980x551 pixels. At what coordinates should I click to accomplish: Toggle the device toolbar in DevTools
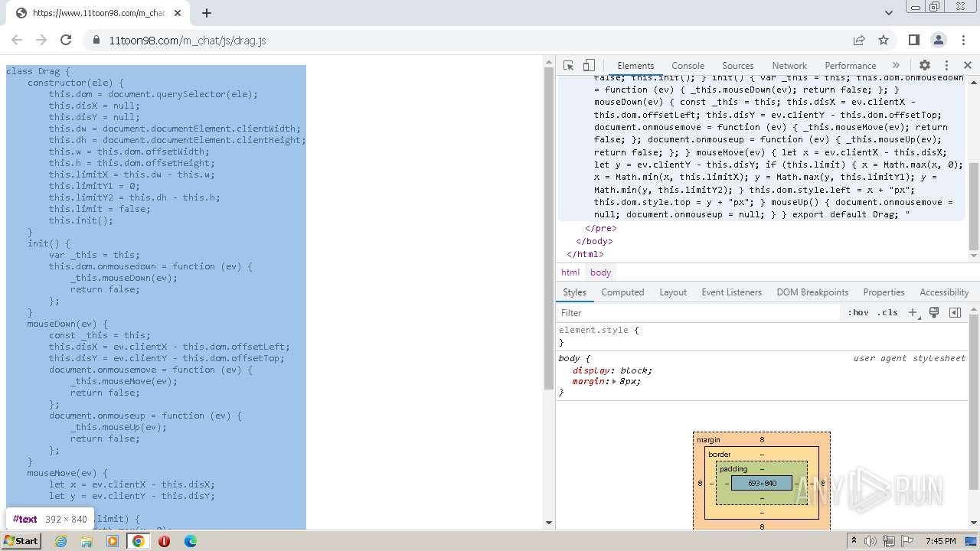coord(589,66)
